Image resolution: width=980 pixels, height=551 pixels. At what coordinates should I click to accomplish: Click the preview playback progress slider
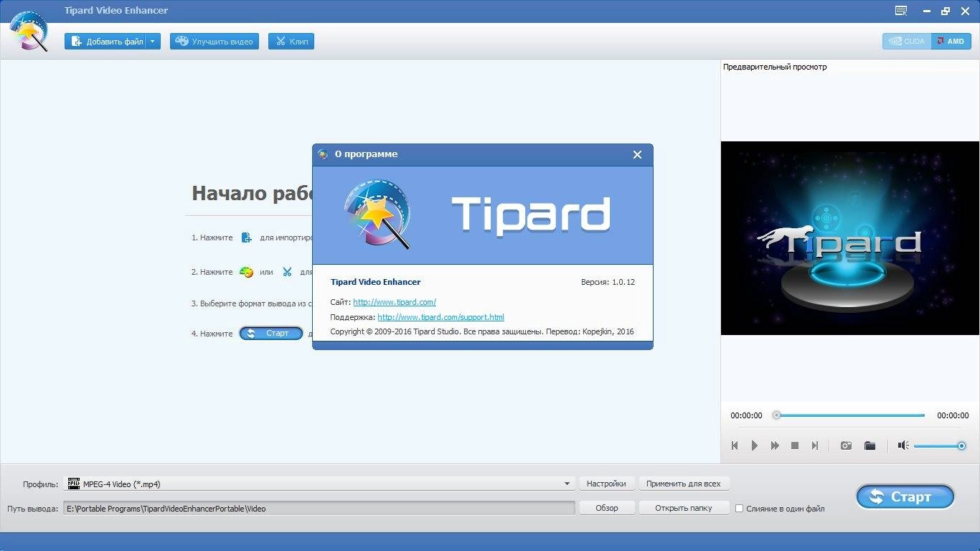(849, 415)
